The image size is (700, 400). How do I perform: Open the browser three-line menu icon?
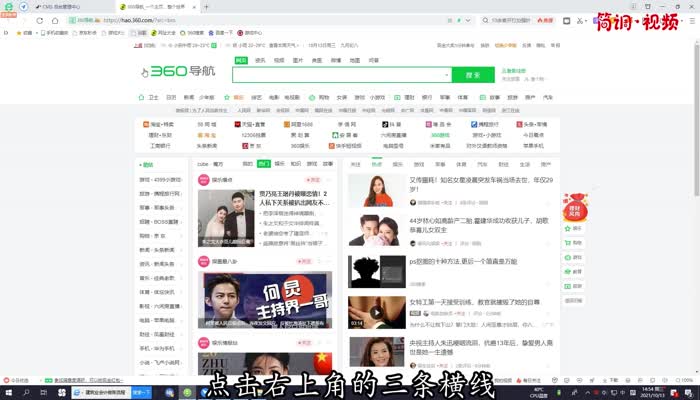pyautogui.click(x=692, y=19)
